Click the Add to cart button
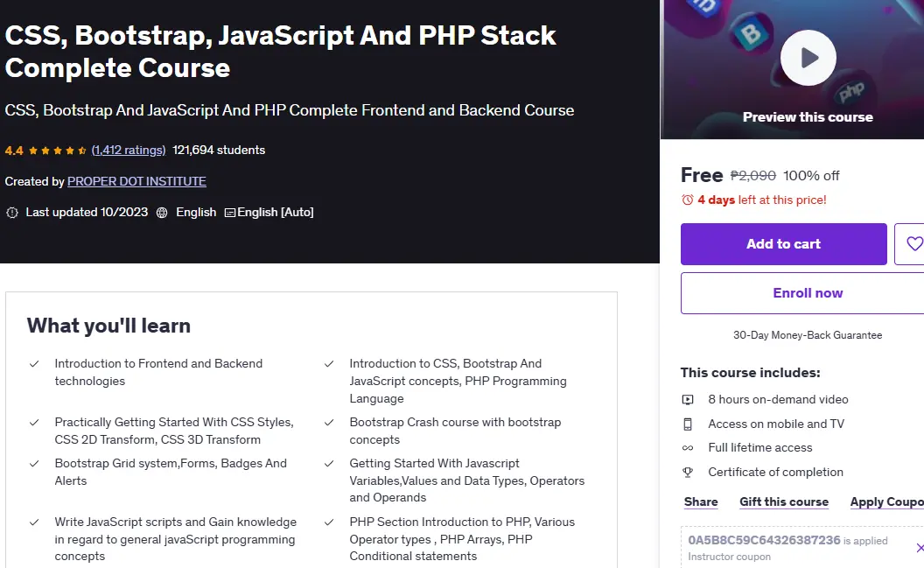924x568 pixels. (x=783, y=244)
